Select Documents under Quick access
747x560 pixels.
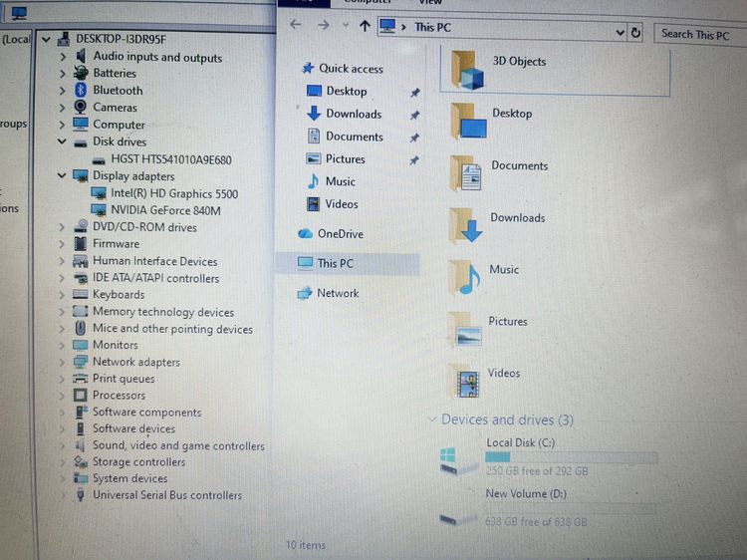pos(354,137)
